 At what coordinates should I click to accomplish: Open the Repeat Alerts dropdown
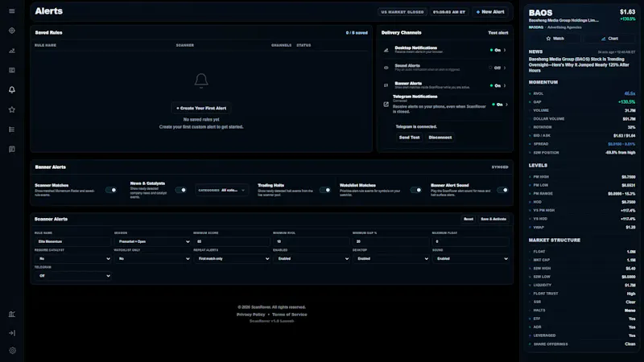[x=232, y=258]
